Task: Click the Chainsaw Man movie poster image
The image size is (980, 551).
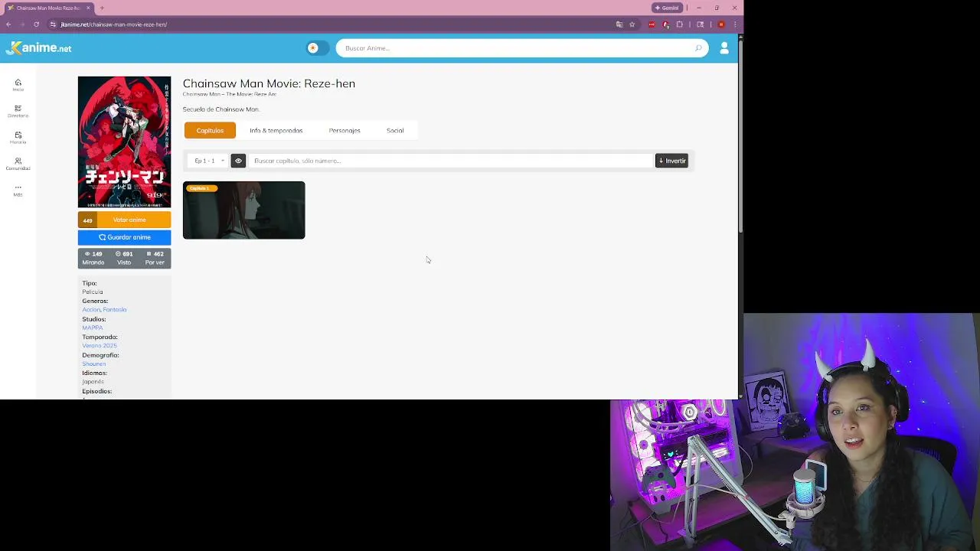Action: [124, 142]
